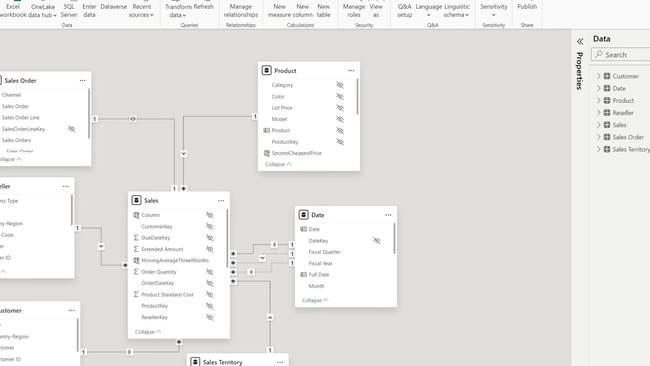Open the Language dropdown

pos(428,10)
